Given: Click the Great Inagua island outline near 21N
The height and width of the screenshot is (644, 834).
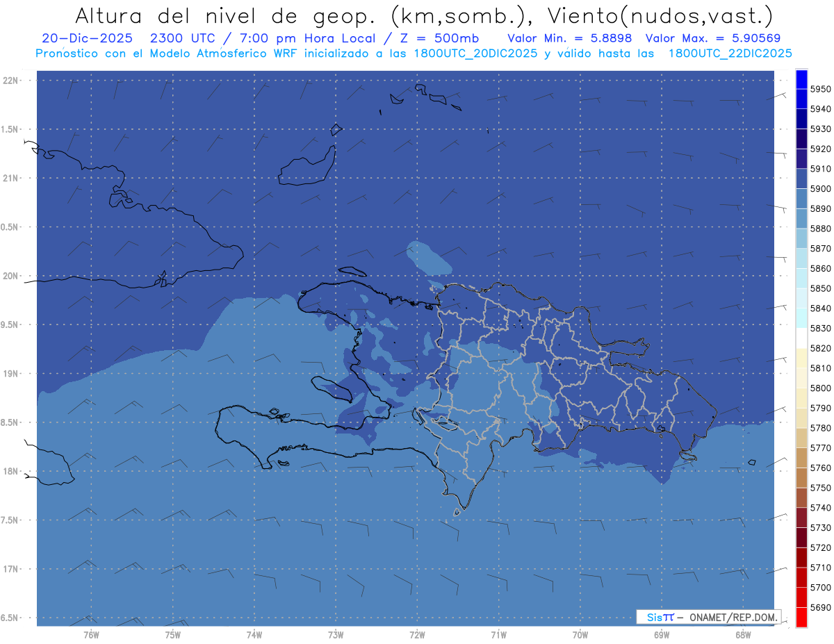Looking at the screenshot, I should [x=307, y=167].
